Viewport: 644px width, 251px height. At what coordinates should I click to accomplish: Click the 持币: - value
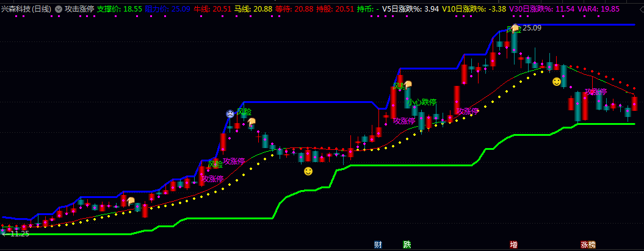point(368,9)
